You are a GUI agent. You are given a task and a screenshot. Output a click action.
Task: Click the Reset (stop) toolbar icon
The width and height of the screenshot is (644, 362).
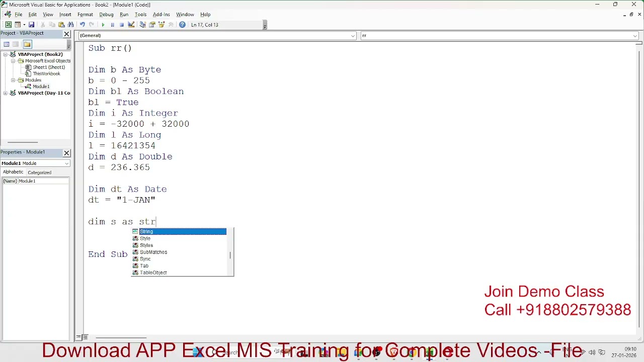122,25
